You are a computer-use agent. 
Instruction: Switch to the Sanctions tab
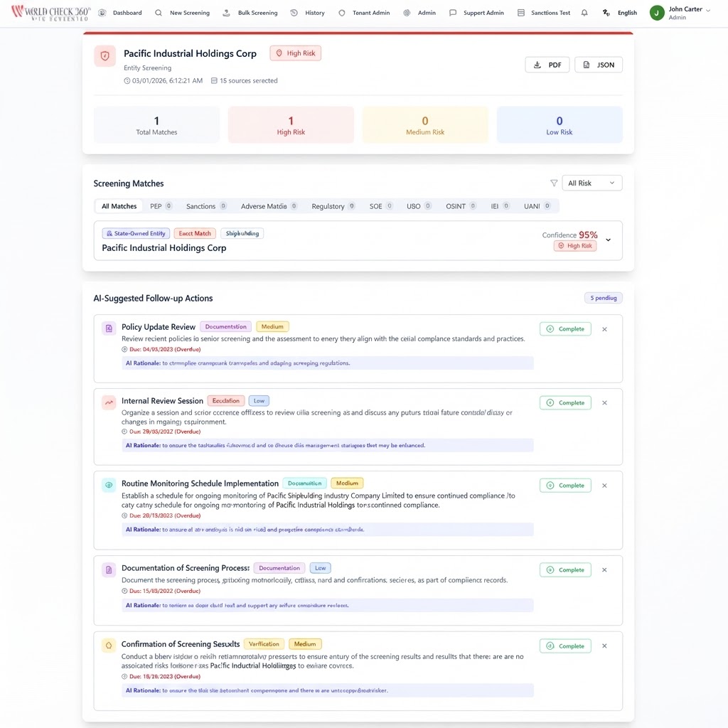click(206, 206)
